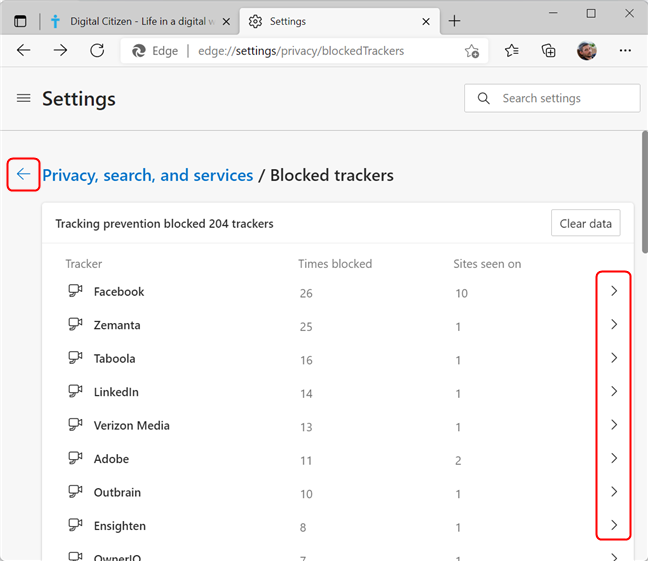Image resolution: width=648 pixels, height=561 pixels.
Task: Open the vertical tabs menu icon
Action: 20,21
